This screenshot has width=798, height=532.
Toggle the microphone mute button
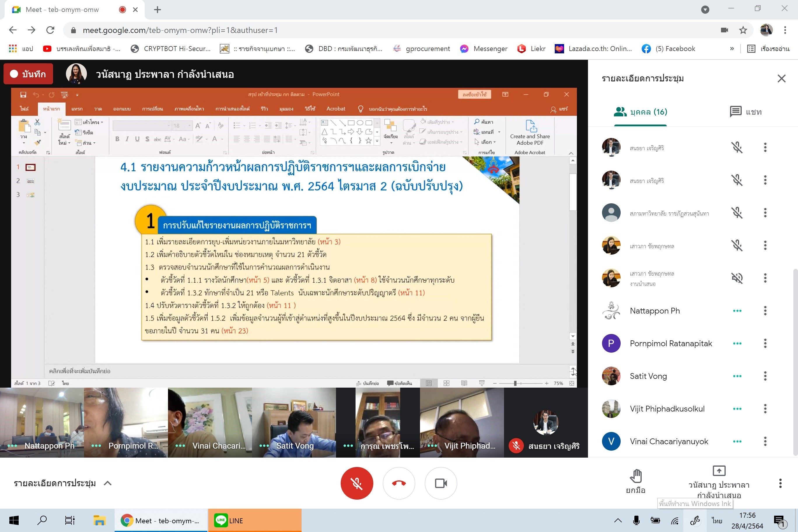coord(357,483)
